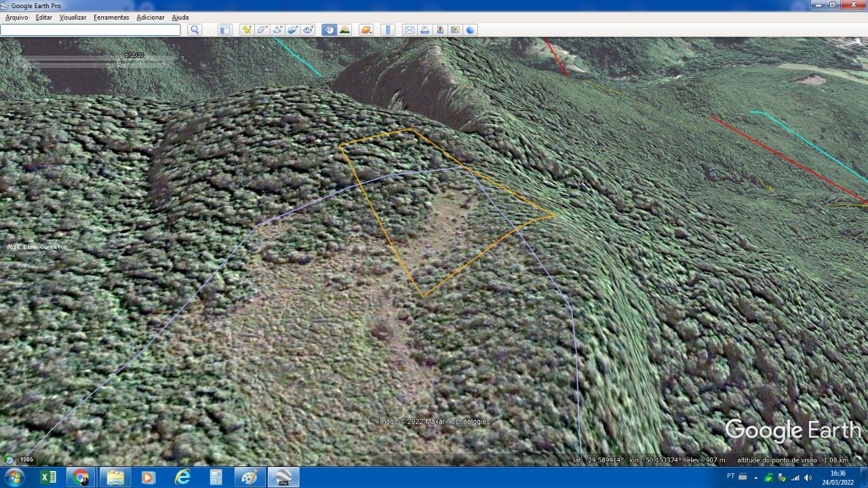Click the Email envelope icon
This screenshot has width=868, height=488.
[409, 30]
